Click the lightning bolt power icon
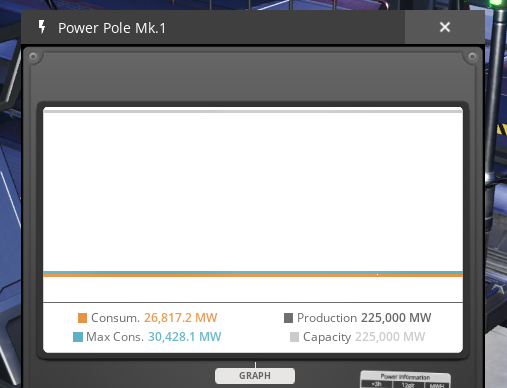This screenshot has height=388, width=507. 42,27
